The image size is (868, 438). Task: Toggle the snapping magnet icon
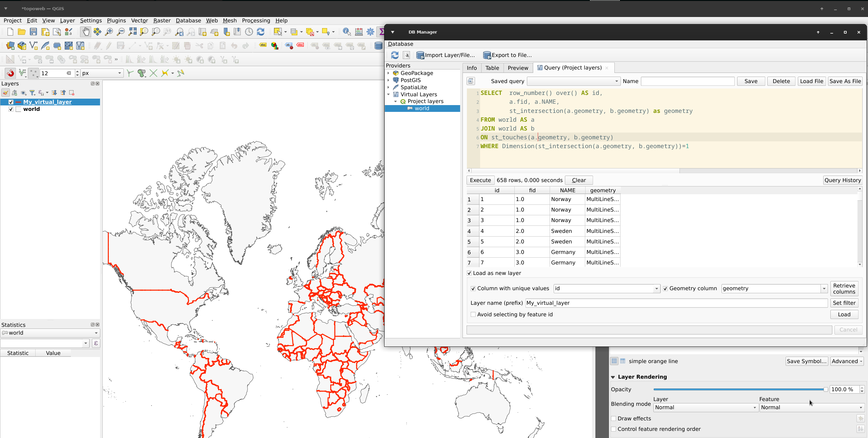point(11,73)
